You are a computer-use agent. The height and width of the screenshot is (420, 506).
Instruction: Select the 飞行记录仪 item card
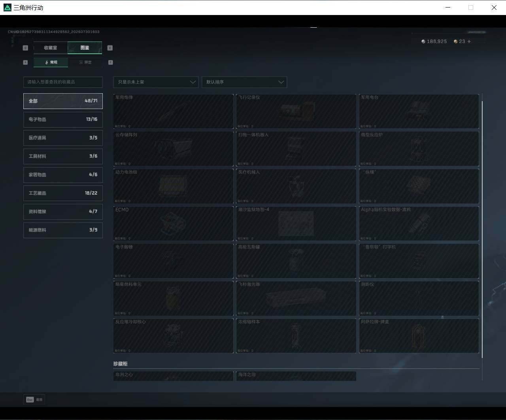coord(296,111)
